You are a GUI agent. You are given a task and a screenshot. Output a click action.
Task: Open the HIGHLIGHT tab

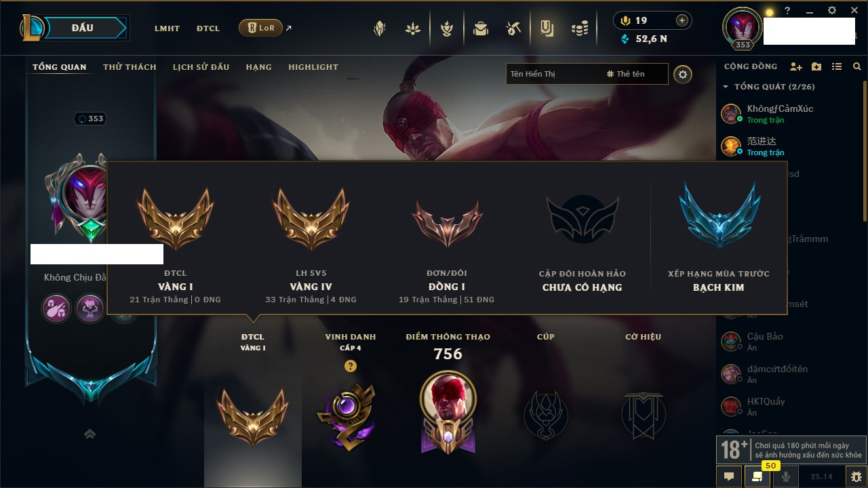[313, 67]
